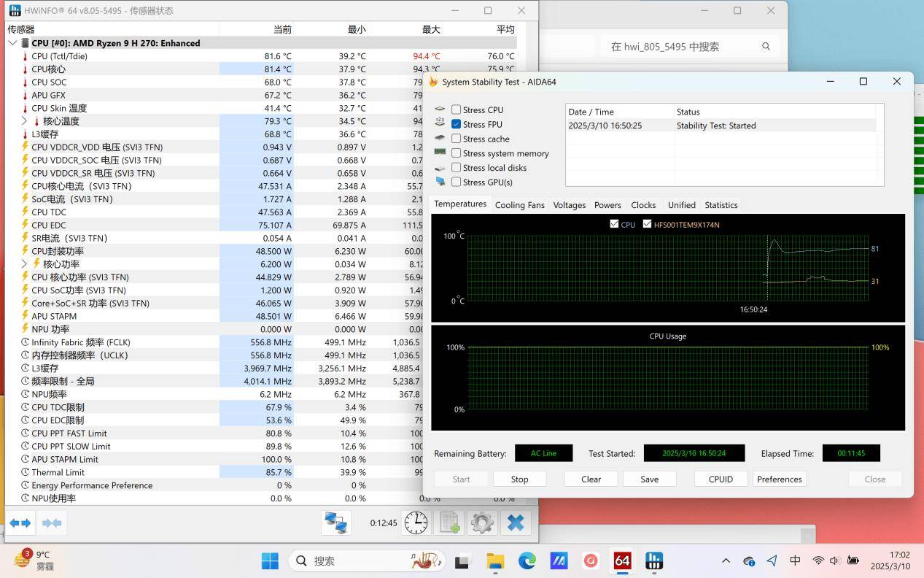Open the Preferences dialog button

[x=779, y=479]
